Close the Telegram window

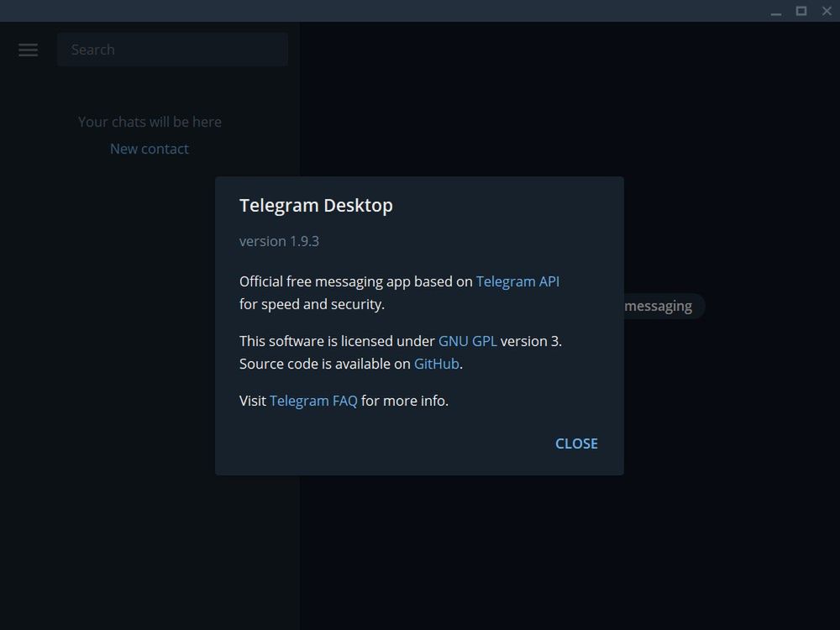[x=827, y=11]
